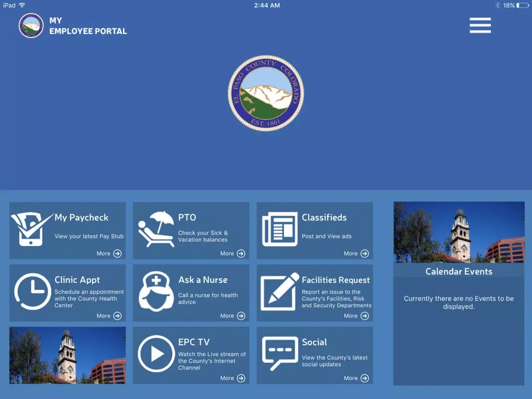Screen dimensions: 532x399
Task: Tap the Facilities Request pencil icon
Action: point(280,291)
